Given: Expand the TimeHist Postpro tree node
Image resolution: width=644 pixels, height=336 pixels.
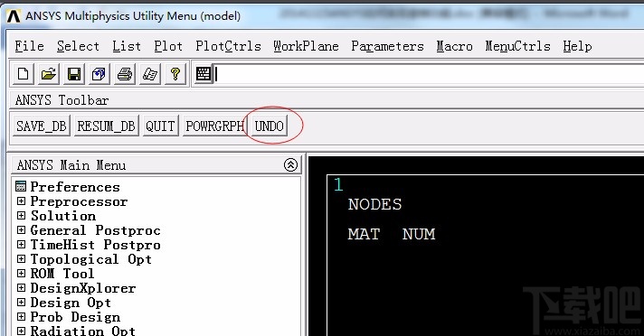Looking at the screenshot, I should tap(21, 244).
